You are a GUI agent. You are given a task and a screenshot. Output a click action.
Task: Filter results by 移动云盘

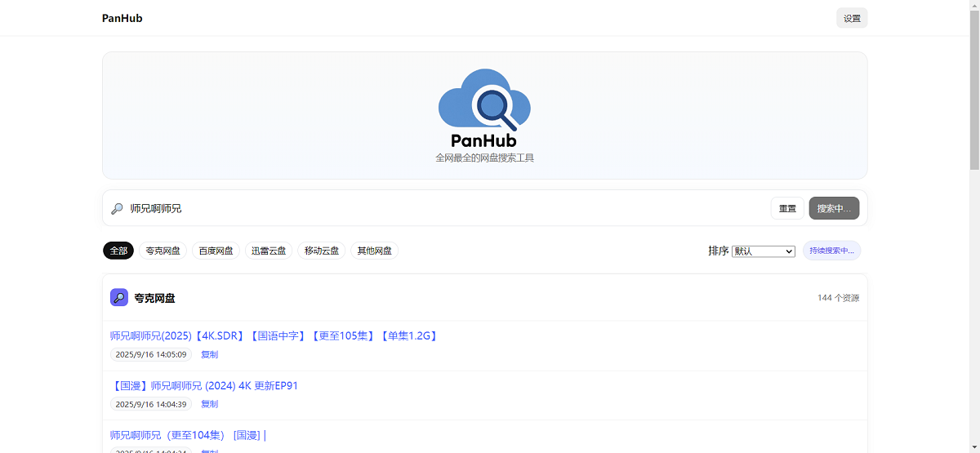[322, 251]
